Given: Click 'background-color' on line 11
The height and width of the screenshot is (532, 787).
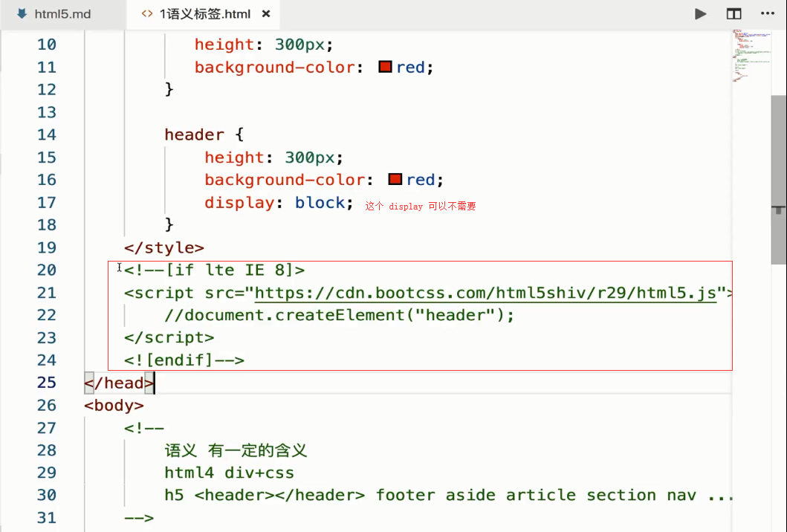Looking at the screenshot, I should point(274,68).
